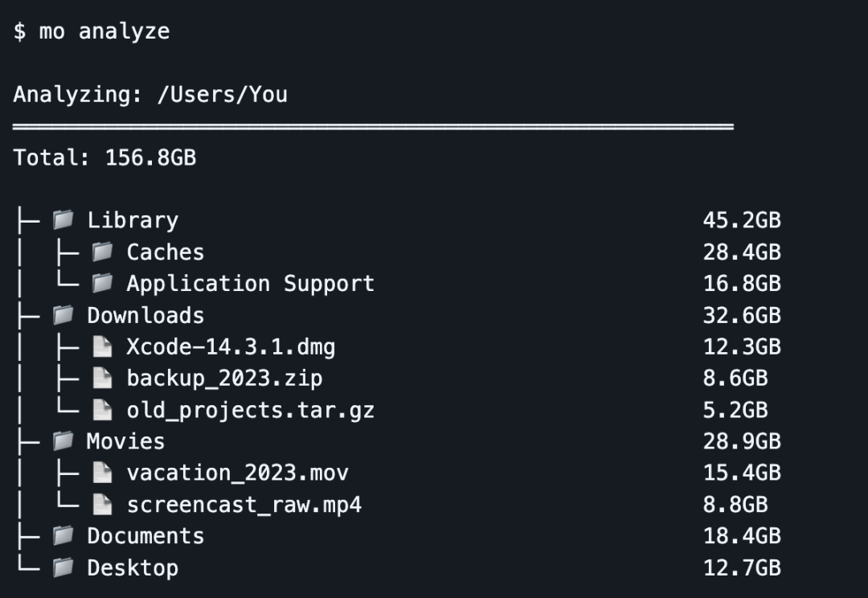Select the Movies folder name
The height and width of the screenshot is (598, 868).
tap(125, 441)
